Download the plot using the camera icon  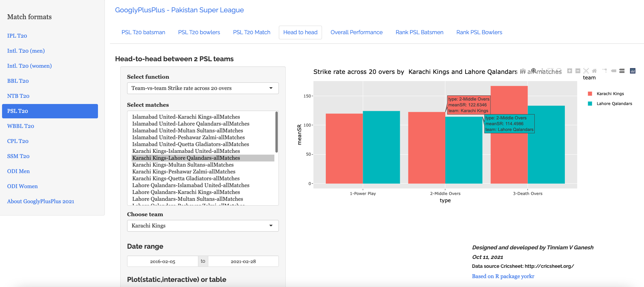point(523,71)
